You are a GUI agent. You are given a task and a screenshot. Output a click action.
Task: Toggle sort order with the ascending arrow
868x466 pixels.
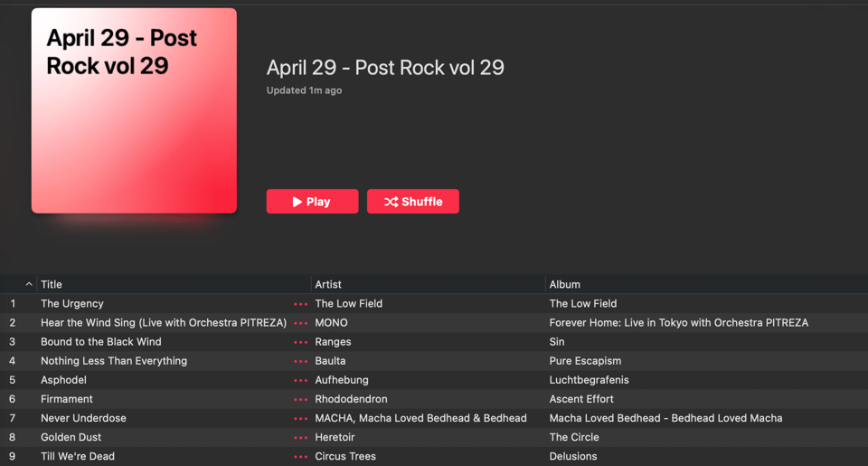pyautogui.click(x=28, y=284)
